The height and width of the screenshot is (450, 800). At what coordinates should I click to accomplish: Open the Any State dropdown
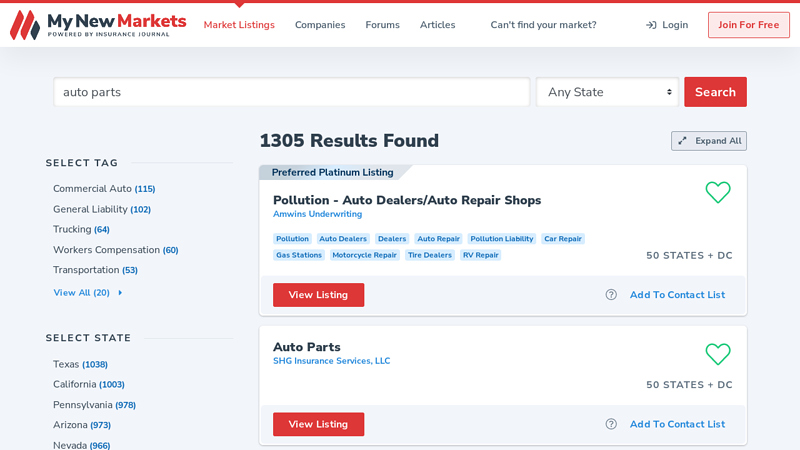pos(607,92)
